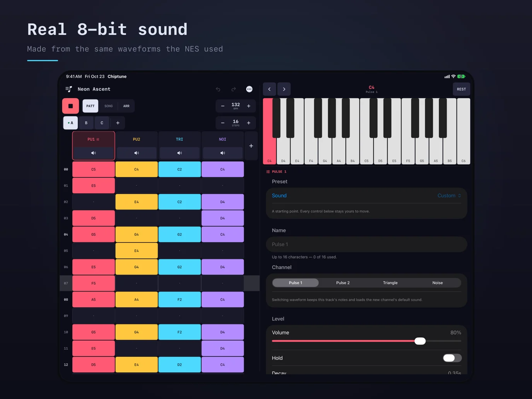Image resolution: width=532 pixels, height=399 pixels.
Task: Increase BPM with the plus button
Action: [249, 106]
